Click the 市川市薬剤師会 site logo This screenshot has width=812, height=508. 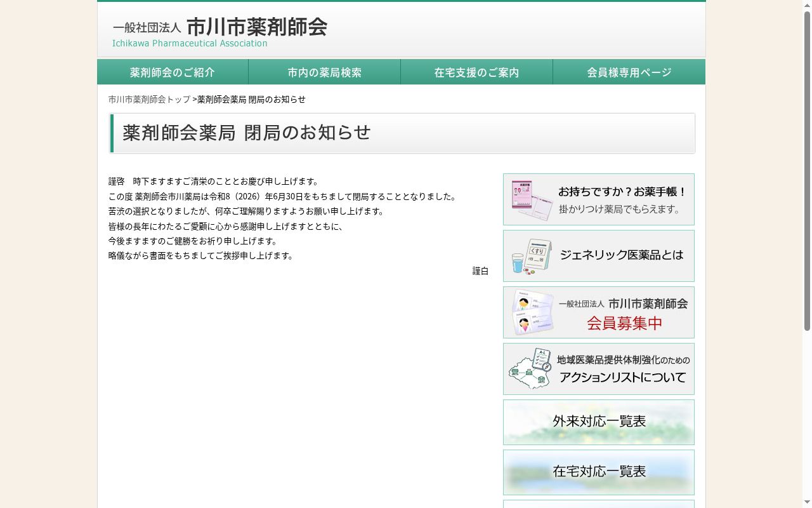pos(219,32)
